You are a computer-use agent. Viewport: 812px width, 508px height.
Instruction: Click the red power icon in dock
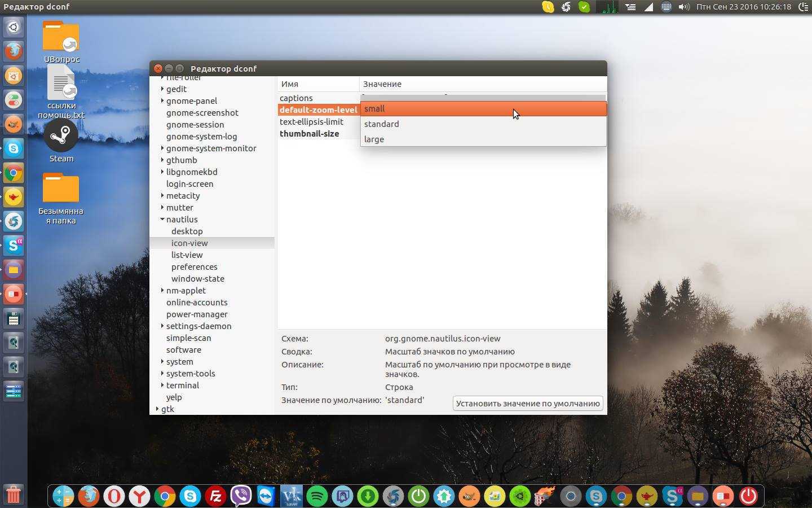coord(748,496)
